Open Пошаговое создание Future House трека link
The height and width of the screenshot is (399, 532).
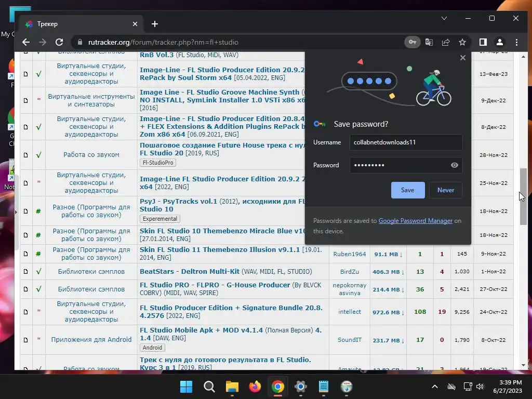point(222,149)
